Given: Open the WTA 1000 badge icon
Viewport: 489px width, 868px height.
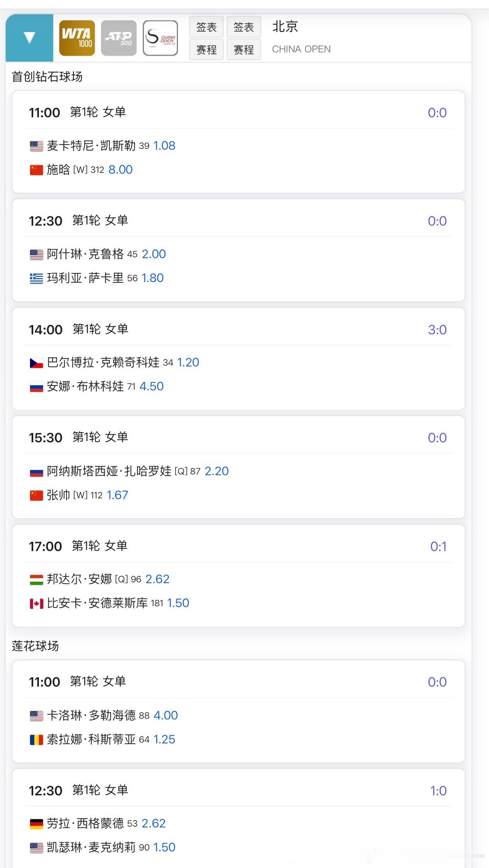Looking at the screenshot, I should pyautogui.click(x=77, y=38).
